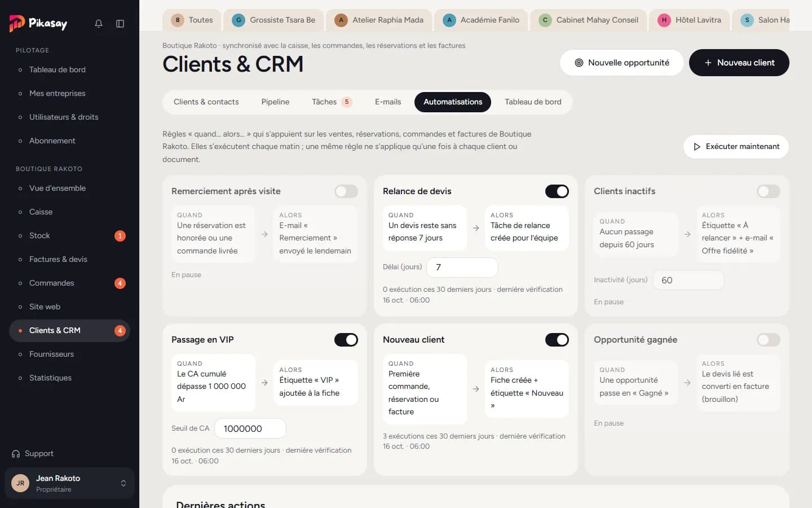Screen dimensions: 812x508
Task: Click the plus icon in Nouveau client
Action: pos(708,63)
